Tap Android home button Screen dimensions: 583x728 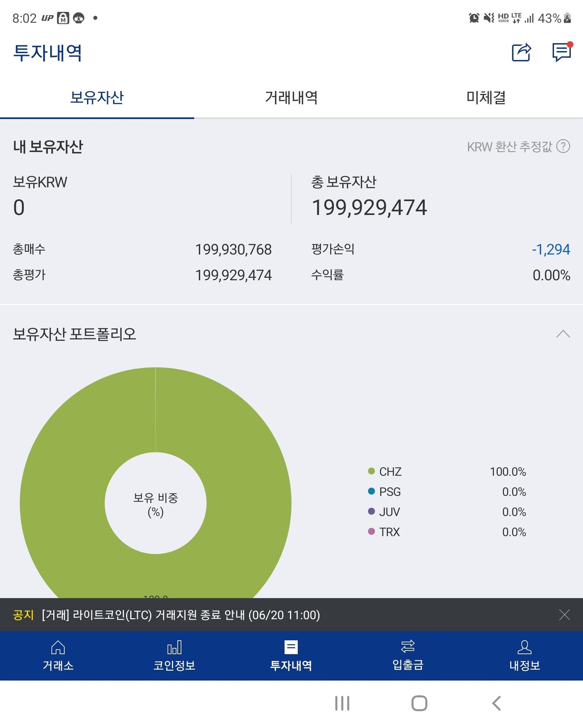pos(419,703)
